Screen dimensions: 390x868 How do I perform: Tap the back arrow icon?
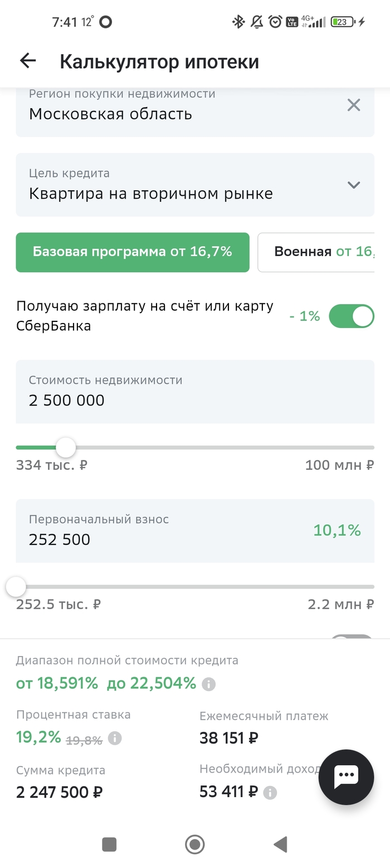pos(28,61)
